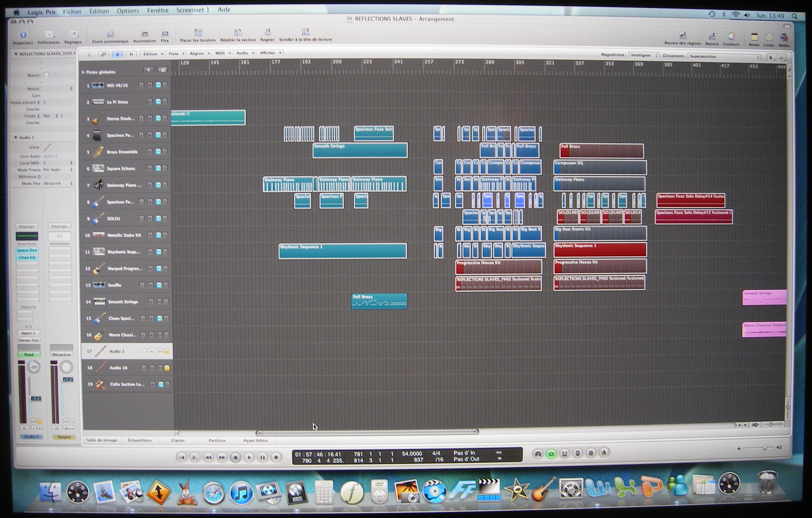Click the Rogner (crop) tool icon
The width and height of the screenshot is (812, 518).
[x=268, y=33]
